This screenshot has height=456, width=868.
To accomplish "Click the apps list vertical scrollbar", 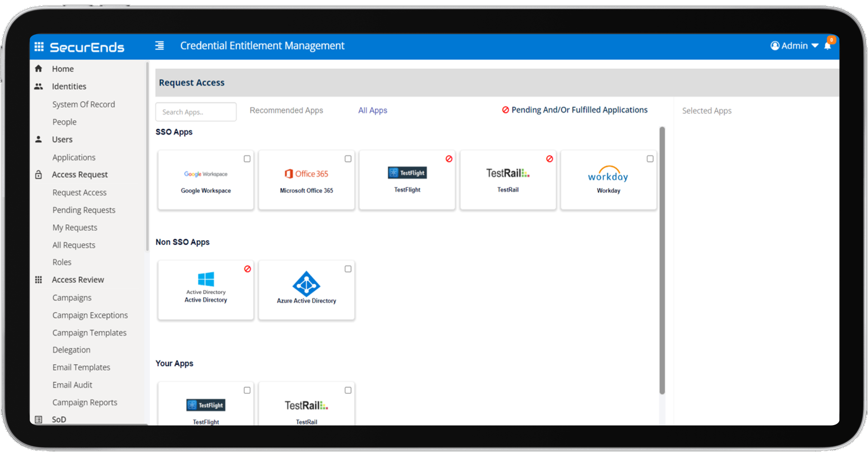I will tap(662, 260).
